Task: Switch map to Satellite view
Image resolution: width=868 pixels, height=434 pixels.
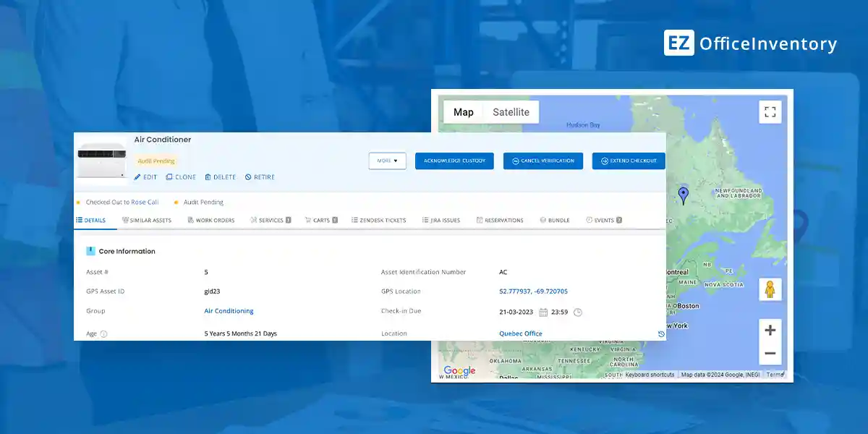Action: click(x=511, y=112)
